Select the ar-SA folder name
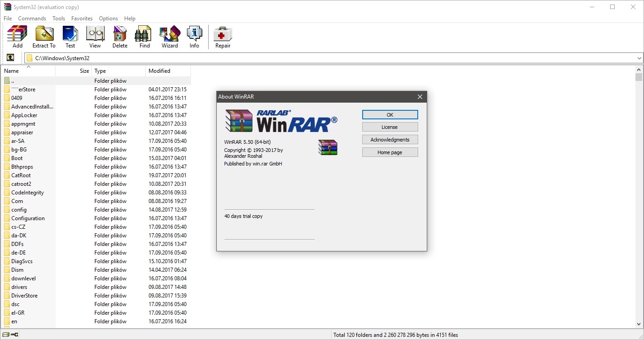 [18, 141]
